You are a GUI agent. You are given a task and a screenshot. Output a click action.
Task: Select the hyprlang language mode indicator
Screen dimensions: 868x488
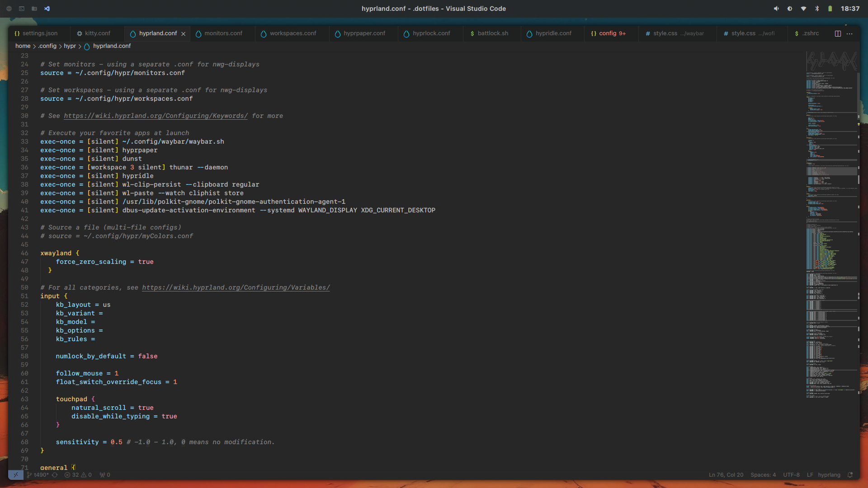click(829, 475)
